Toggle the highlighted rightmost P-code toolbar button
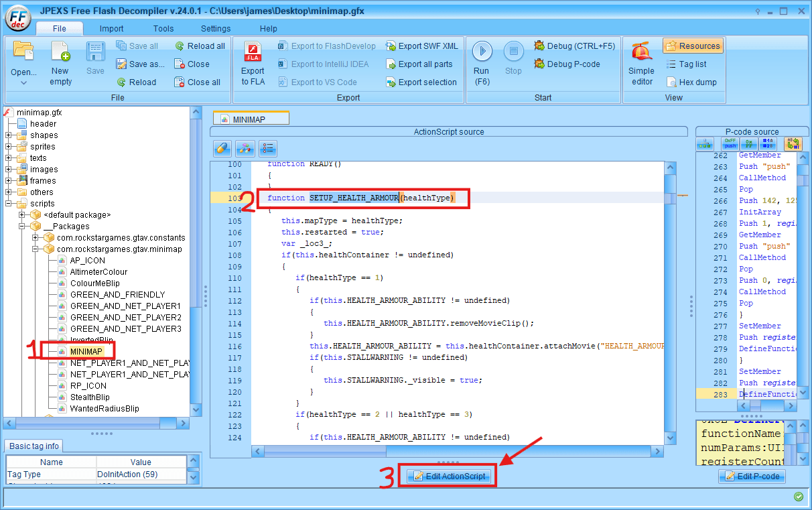812x510 pixels. click(x=793, y=144)
